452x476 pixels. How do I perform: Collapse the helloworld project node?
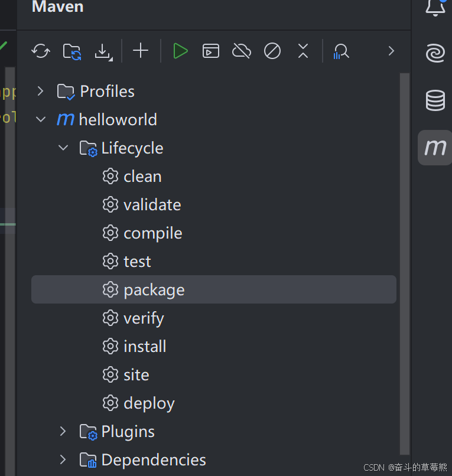[41, 119]
